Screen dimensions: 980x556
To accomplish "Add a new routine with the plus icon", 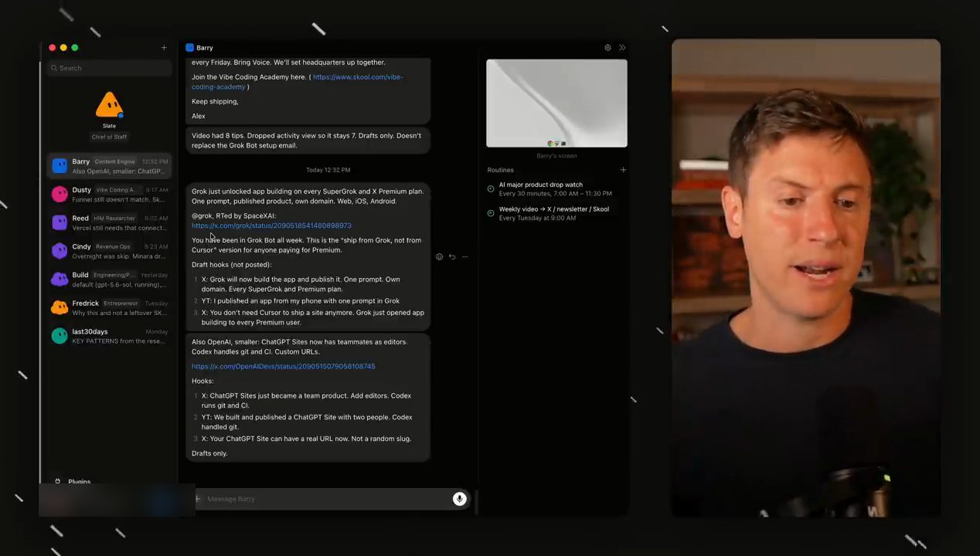I will (x=623, y=170).
